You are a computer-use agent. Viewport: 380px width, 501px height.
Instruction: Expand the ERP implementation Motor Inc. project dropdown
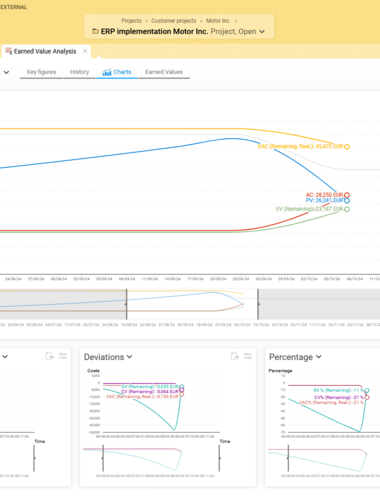tap(262, 32)
